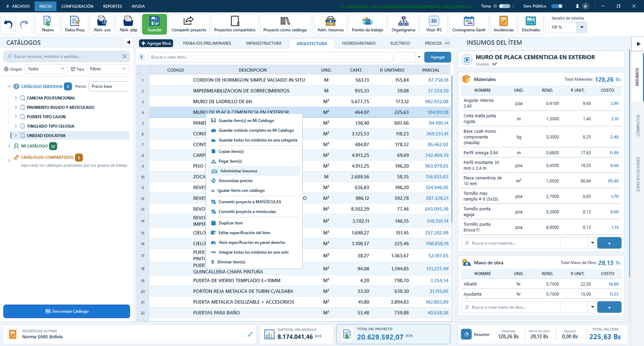The image size is (644, 346).
Task: Click the undo arrow icon
Action: click(8, 24)
